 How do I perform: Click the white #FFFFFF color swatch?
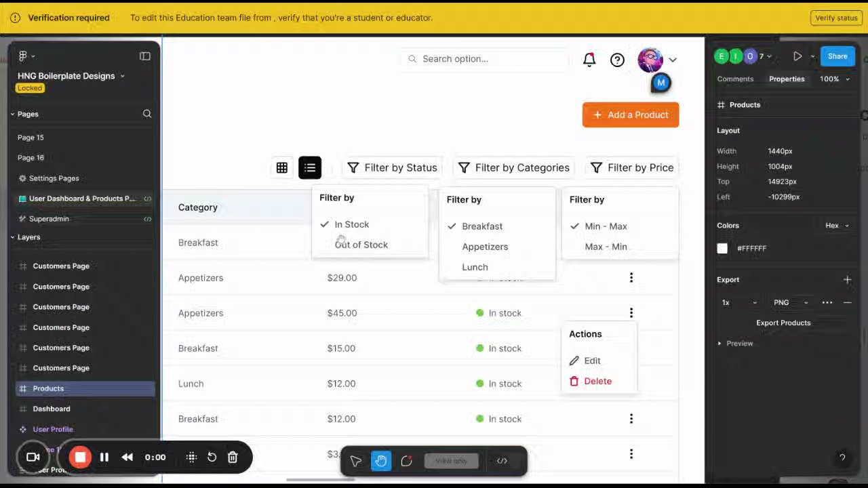[x=722, y=249]
